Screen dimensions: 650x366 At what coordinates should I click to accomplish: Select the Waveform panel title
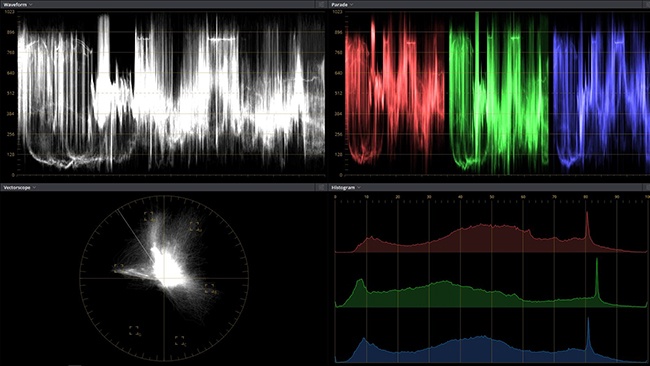click(15, 5)
